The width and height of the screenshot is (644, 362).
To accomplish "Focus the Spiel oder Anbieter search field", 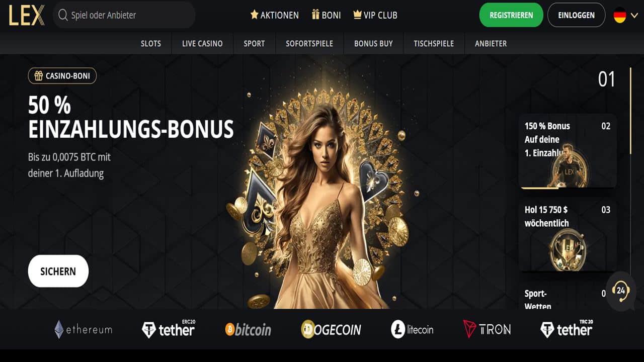I will pyautogui.click(x=124, y=15).
